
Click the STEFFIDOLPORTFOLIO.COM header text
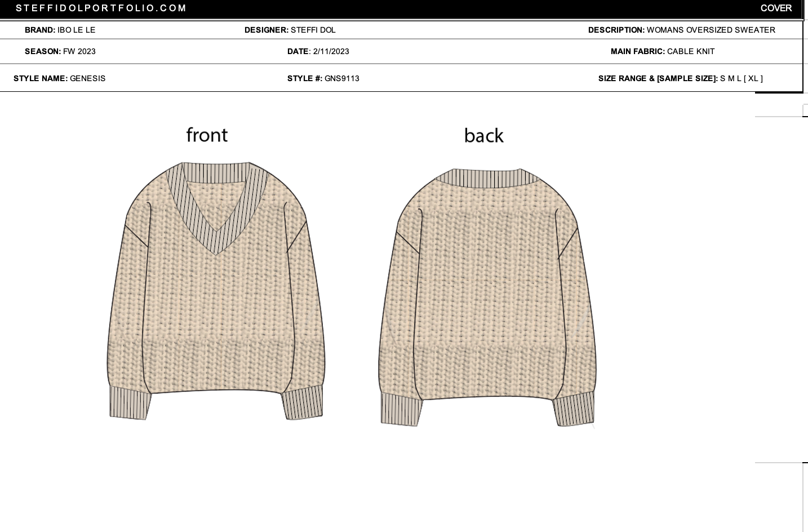pos(101,8)
